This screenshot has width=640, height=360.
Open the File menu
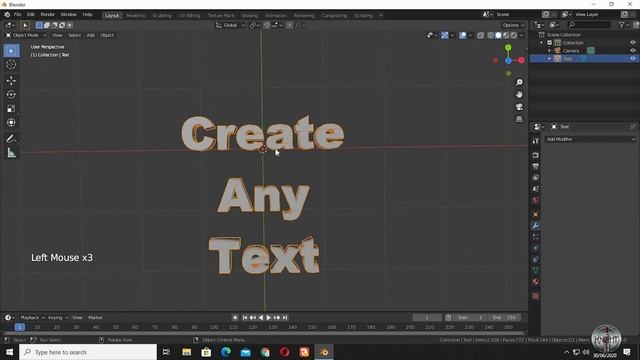pos(18,15)
